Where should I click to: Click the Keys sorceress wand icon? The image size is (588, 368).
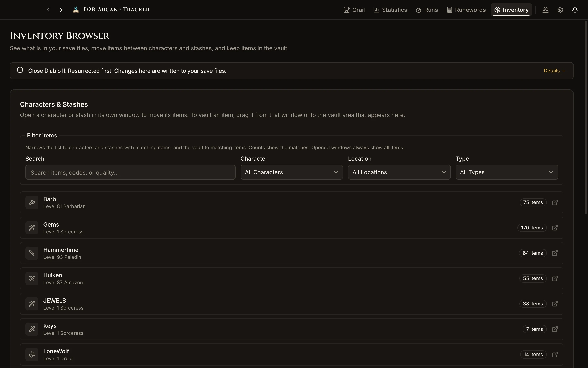pos(32,329)
